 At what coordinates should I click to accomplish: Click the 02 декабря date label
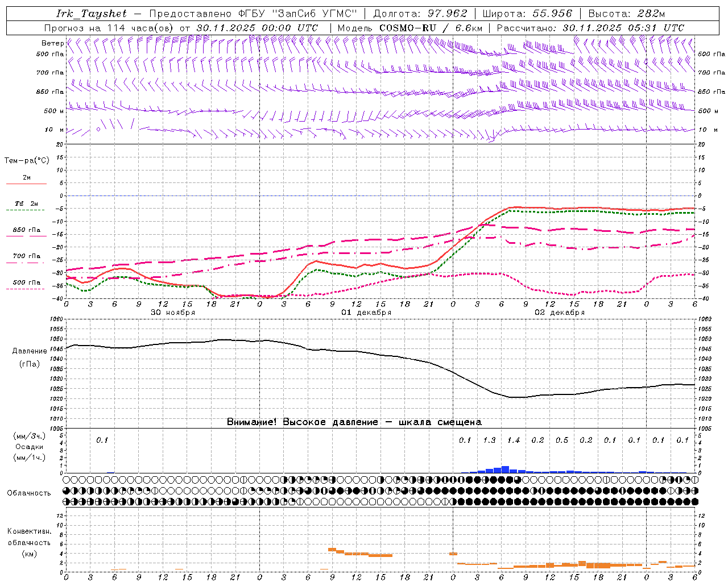[x=560, y=313]
